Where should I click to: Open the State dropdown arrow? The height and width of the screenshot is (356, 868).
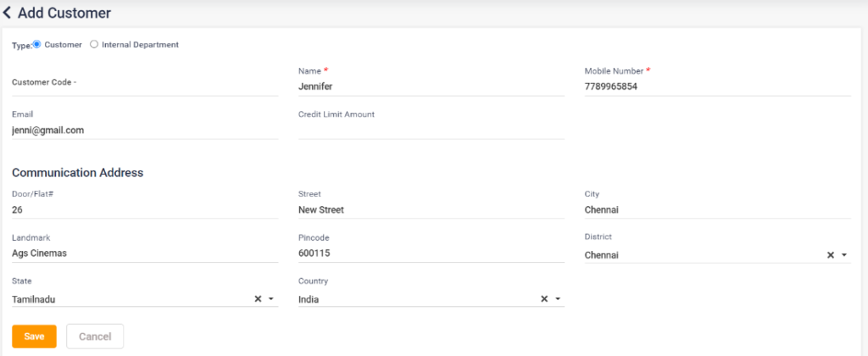click(x=270, y=299)
